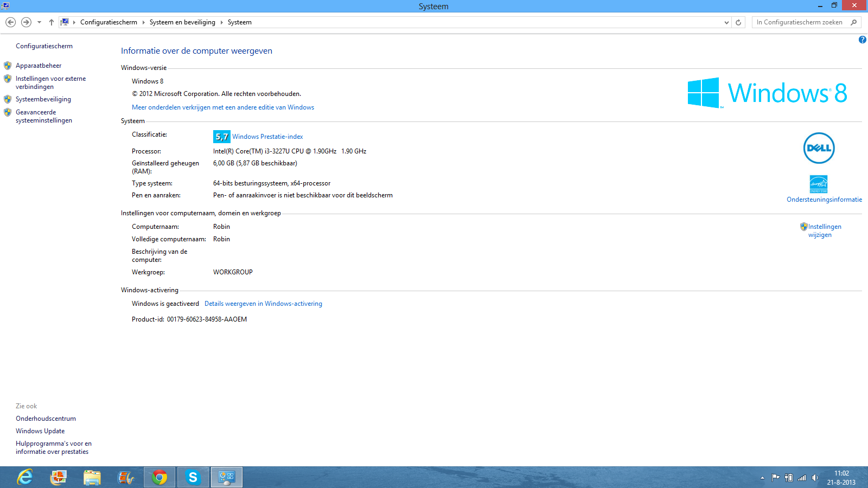The width and height of the screenshot is (868, 488).
Task: Open Instellingen voor externe verbindingen
Action: [x=50, y=82]
